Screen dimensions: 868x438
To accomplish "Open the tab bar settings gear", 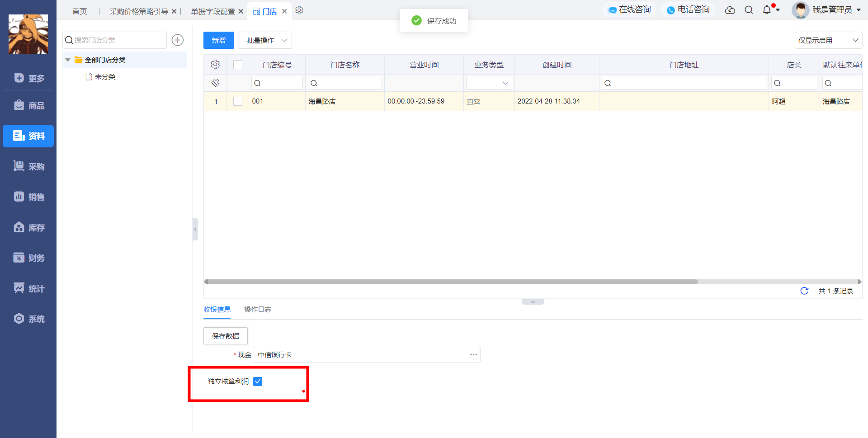I will 299,10.
